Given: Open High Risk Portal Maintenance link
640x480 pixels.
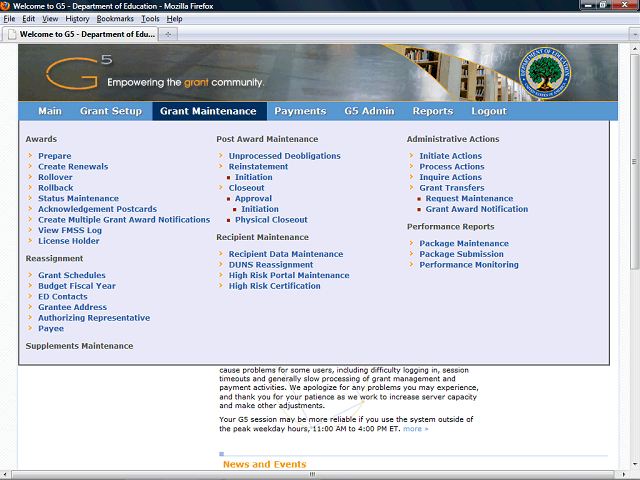Looking at the screenshot, I should pyautogui.click(x=289, y=275).
